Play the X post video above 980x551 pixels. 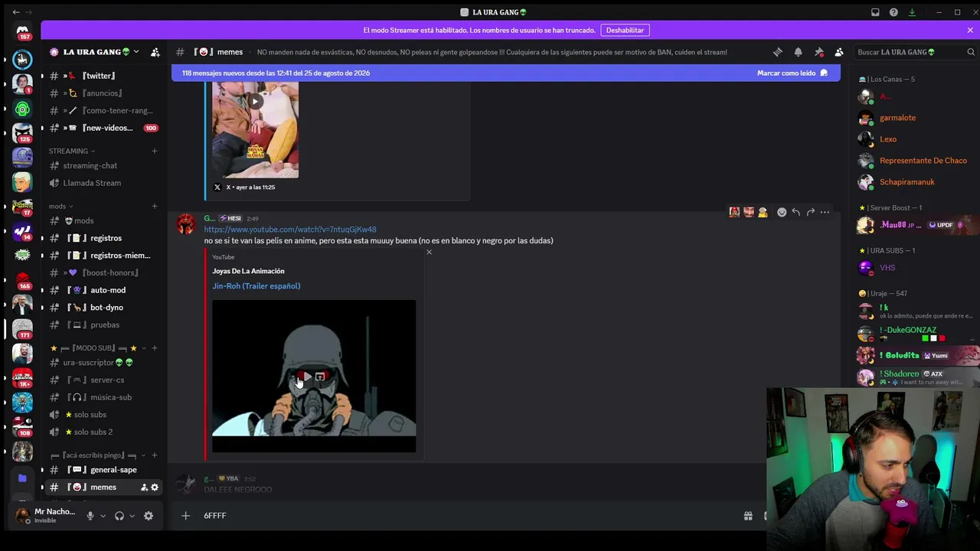(255, 101)
